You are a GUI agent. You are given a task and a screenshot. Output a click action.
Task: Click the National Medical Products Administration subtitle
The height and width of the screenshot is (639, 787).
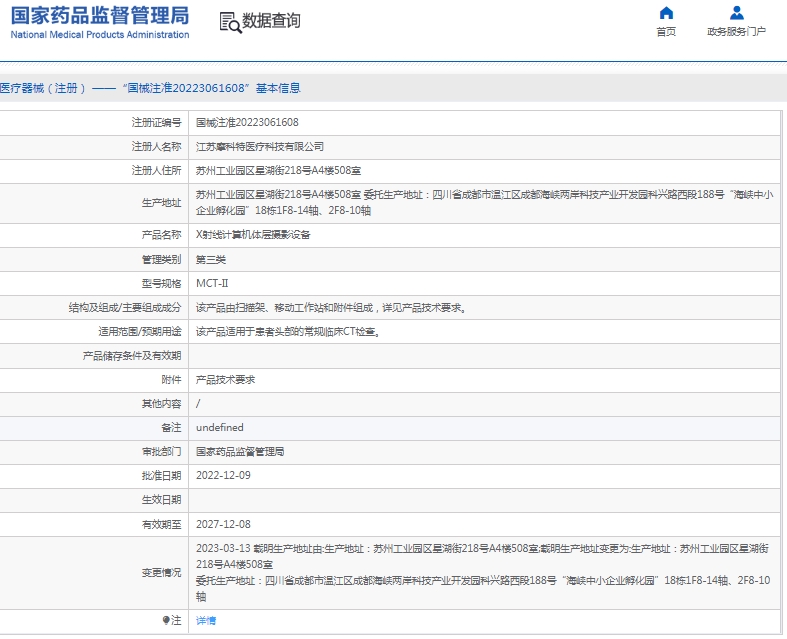(100, 35)
